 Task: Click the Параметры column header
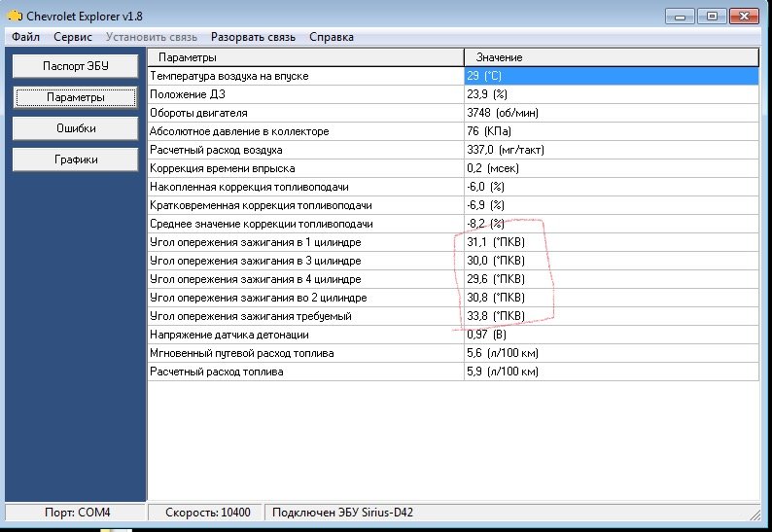tap(305, 57)
